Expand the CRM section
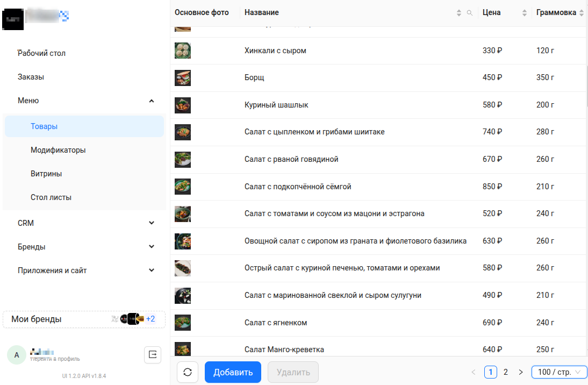The width and height of the screenshot is (588, 385). [x=152, y=223]
